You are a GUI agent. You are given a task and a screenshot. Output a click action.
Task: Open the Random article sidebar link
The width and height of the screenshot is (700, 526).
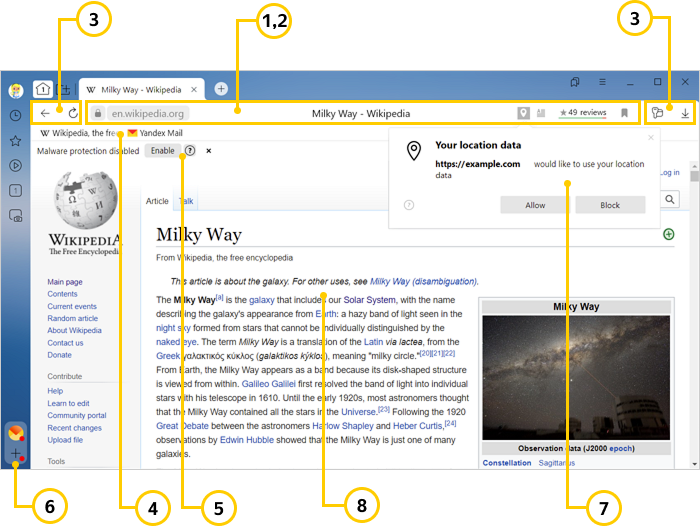[72, 318]
